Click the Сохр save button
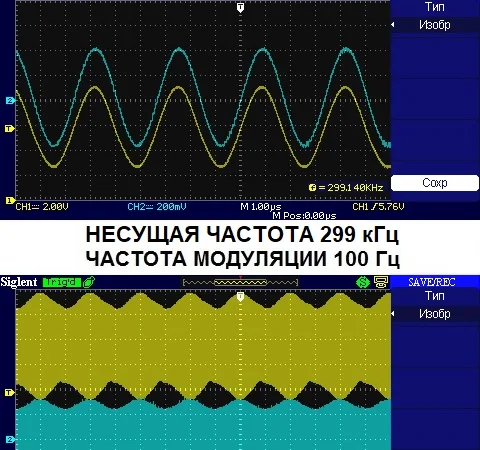Image resolution: width=480 pixels, height=450 pixels. 435,183
